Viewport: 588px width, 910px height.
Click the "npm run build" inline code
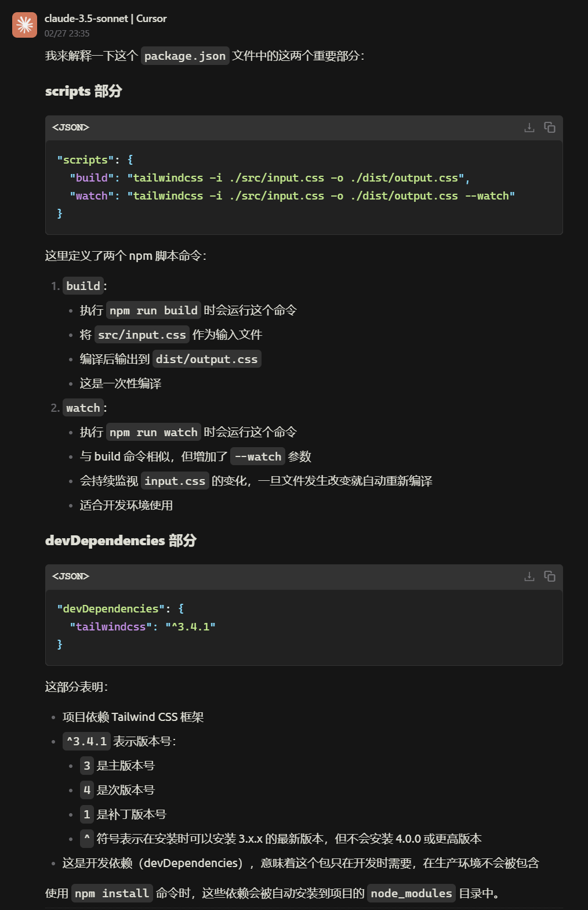tap(153, 310)
